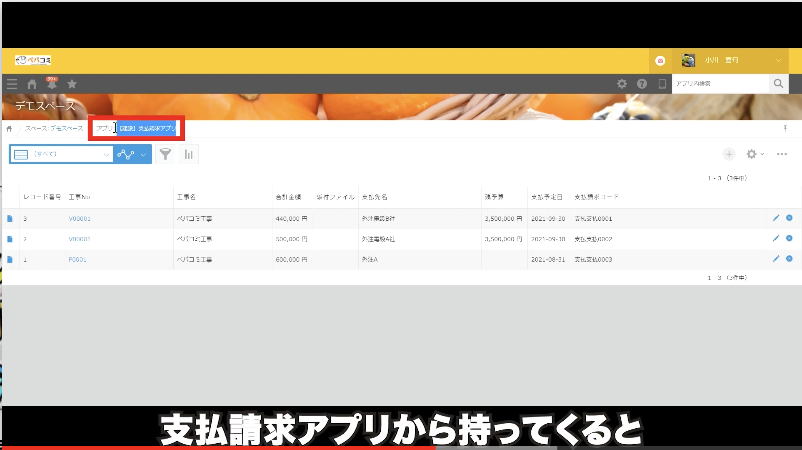Viewport: 802px width, 450px height.
Task: Add a new record with plus button
Action: pos(729,154)
